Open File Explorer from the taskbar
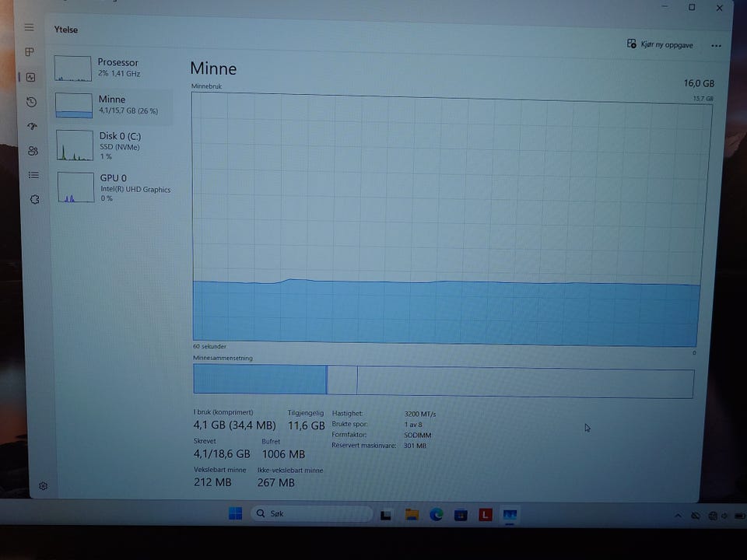This screenshot has height=560, width=747. coord(412,514)
